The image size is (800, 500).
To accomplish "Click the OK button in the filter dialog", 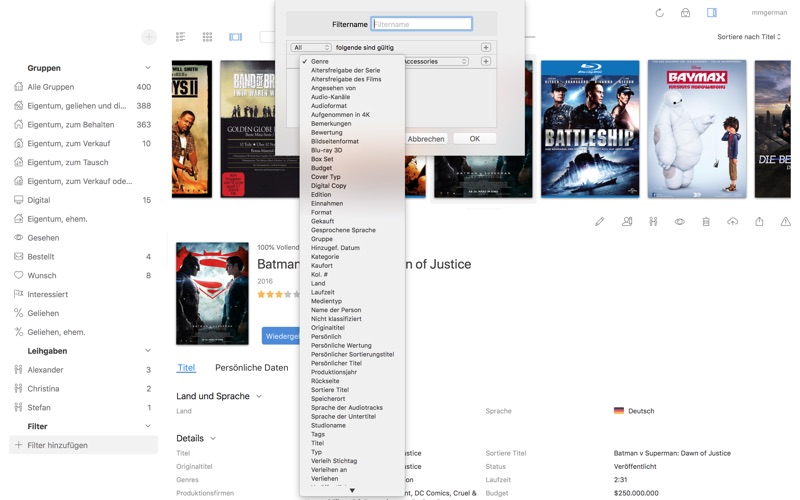I will [x=474, y=139].
